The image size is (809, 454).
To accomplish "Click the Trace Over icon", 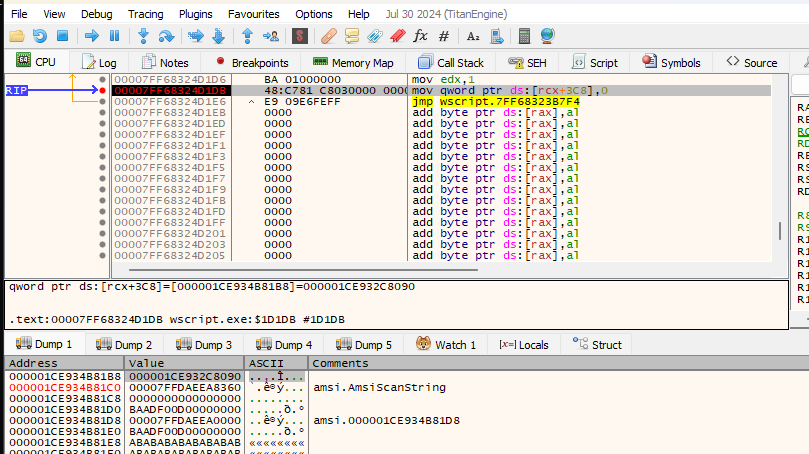I will (x=218, y=36).
